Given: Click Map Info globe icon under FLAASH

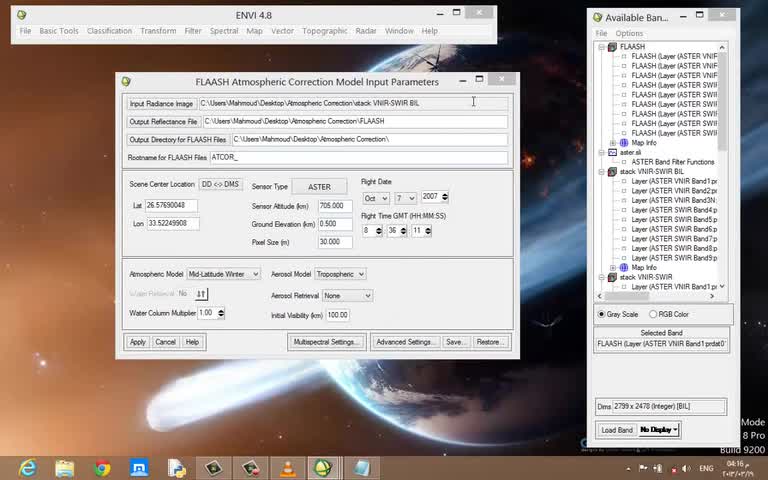Looking at the screenshot, I should 624,143.
